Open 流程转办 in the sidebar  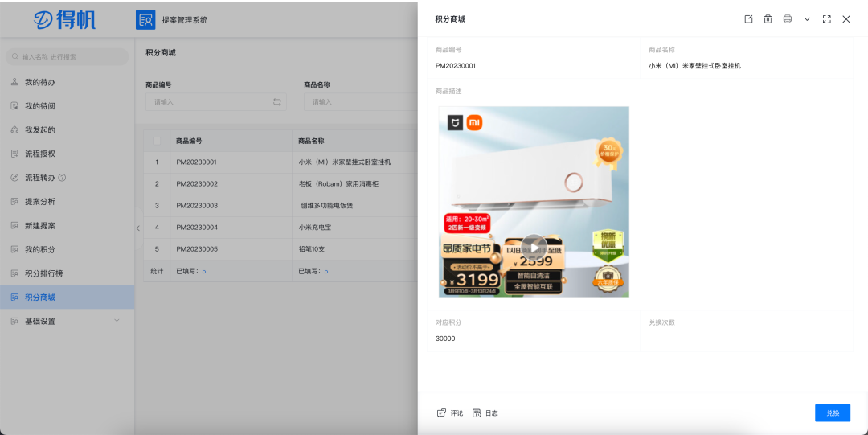tap(67, 178)
